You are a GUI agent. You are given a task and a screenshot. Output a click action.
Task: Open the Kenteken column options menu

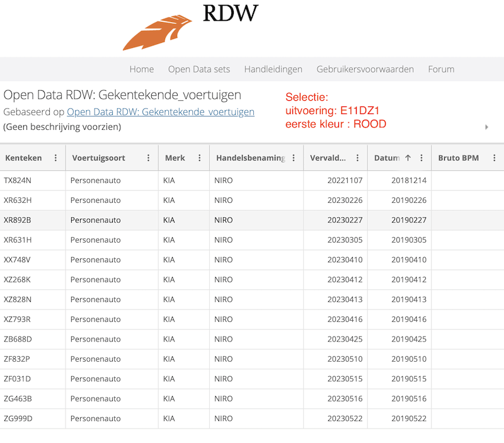point(55,158)
